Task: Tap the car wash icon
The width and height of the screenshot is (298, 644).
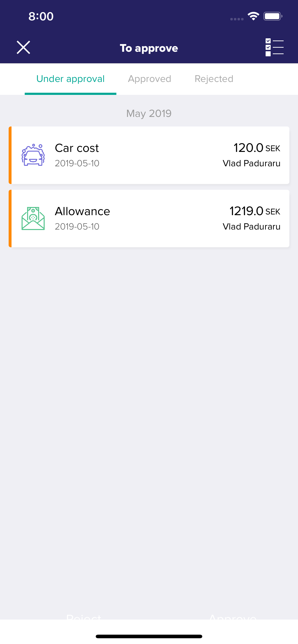Action: (x=33, y=155)
